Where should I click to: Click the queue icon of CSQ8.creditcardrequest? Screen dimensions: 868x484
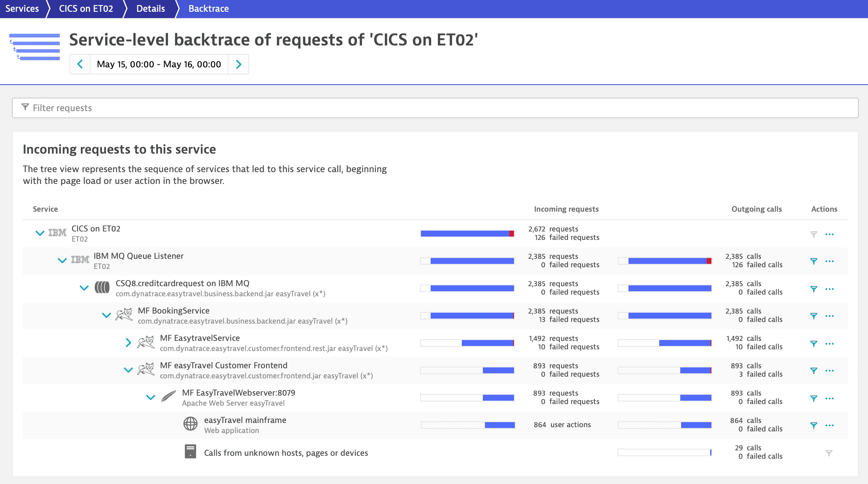(102, 287)
